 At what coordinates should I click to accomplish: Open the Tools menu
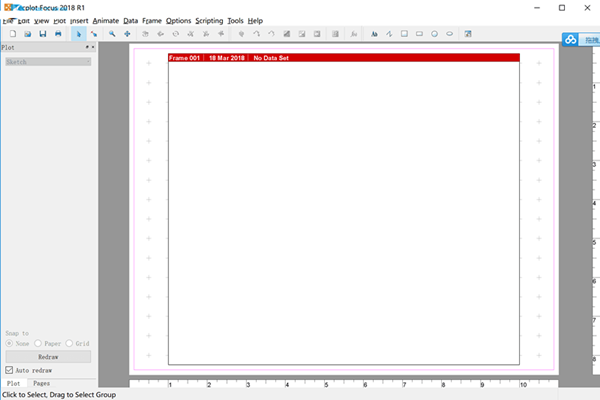(235, 21)
